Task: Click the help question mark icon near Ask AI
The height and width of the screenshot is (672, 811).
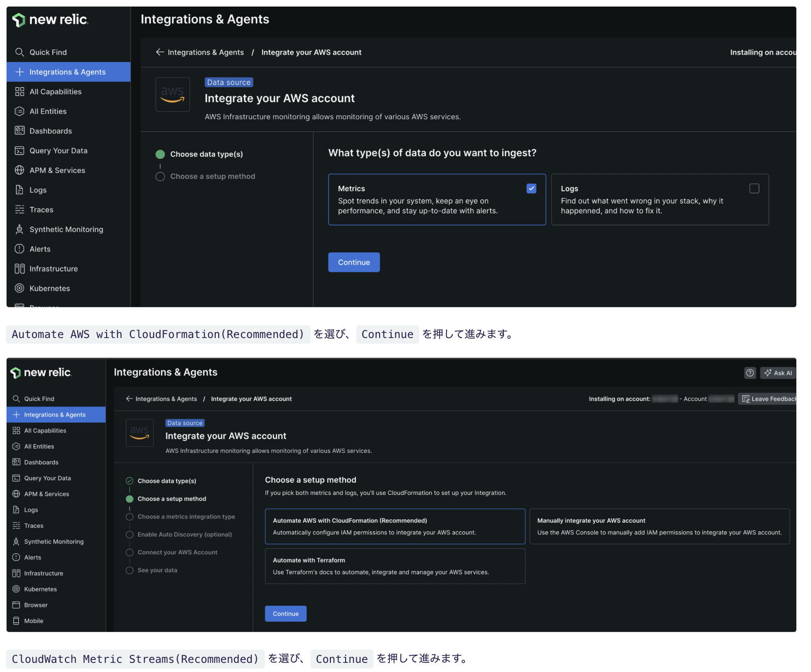Action: click(x=750, y=373)
